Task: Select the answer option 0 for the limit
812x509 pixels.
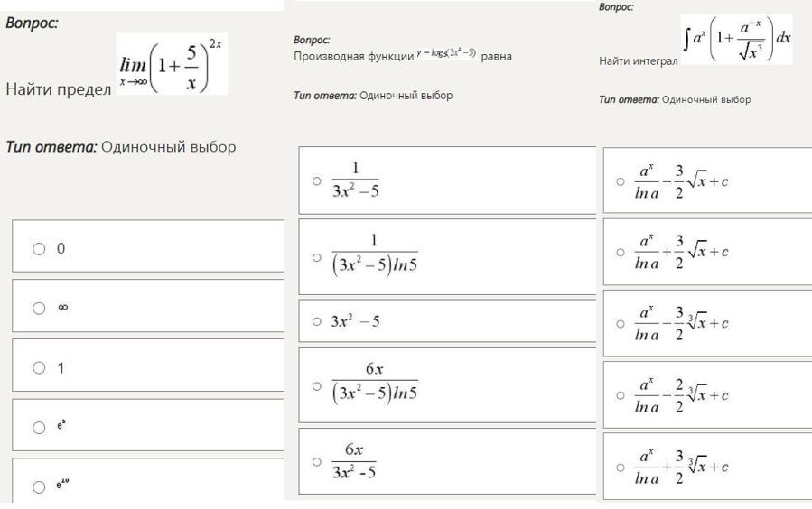Action: point(39,248)
